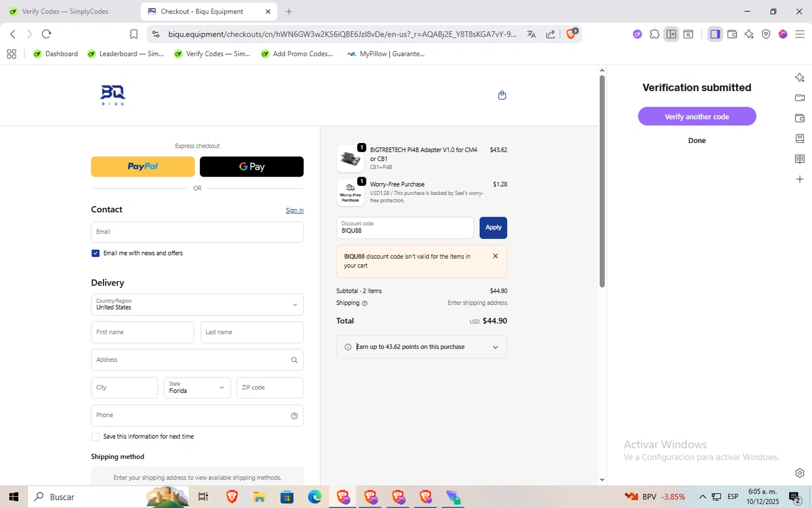Expand Earn up to 43.62 points section

coord(421,347)
